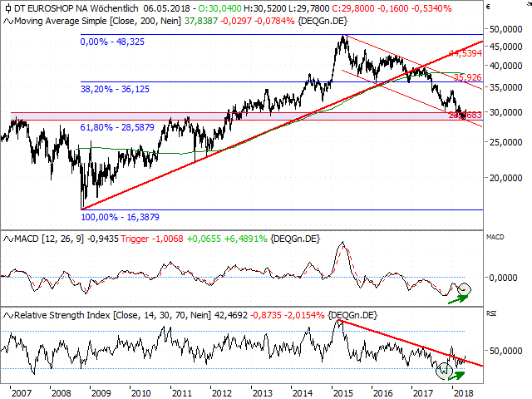Click the line icon before Moving Average Simple
Image resolution: width=532 pixels, height=399 pixels.
pyautogui.click(x=8, y=22)
